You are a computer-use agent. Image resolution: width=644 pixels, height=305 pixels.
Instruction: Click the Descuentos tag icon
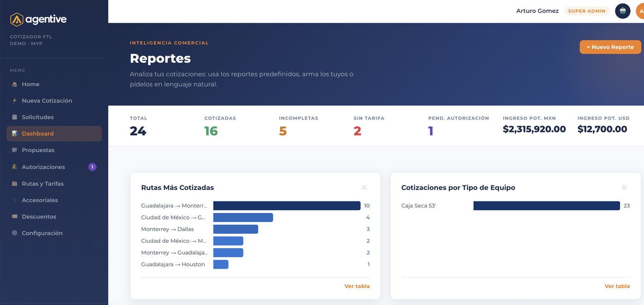click(14, 216)
